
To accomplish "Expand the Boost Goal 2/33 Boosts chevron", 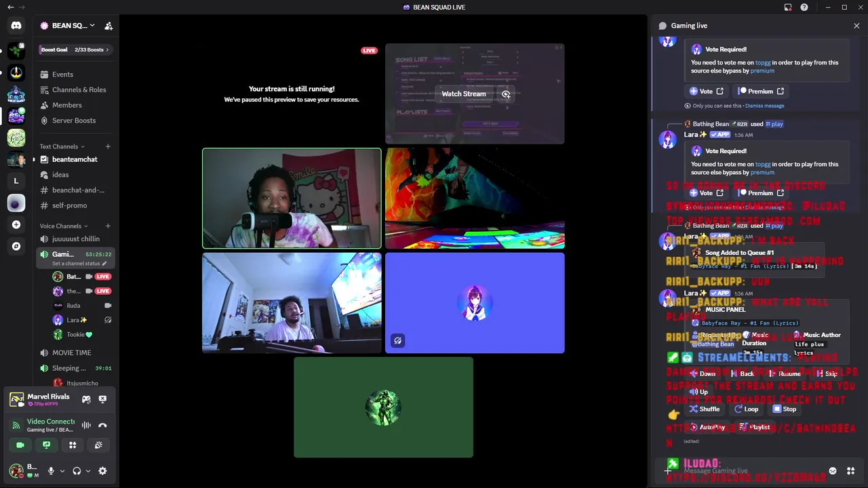I will [x=107, y=49].
